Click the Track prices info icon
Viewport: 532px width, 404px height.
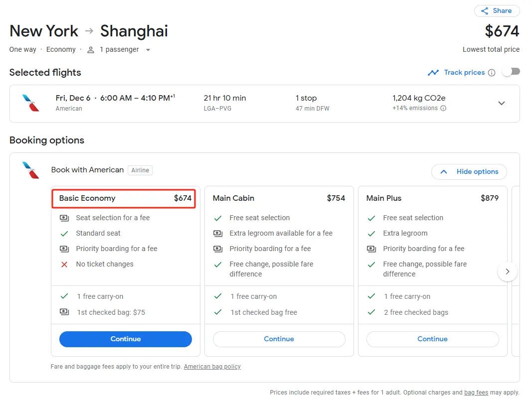tap(492, 73)
